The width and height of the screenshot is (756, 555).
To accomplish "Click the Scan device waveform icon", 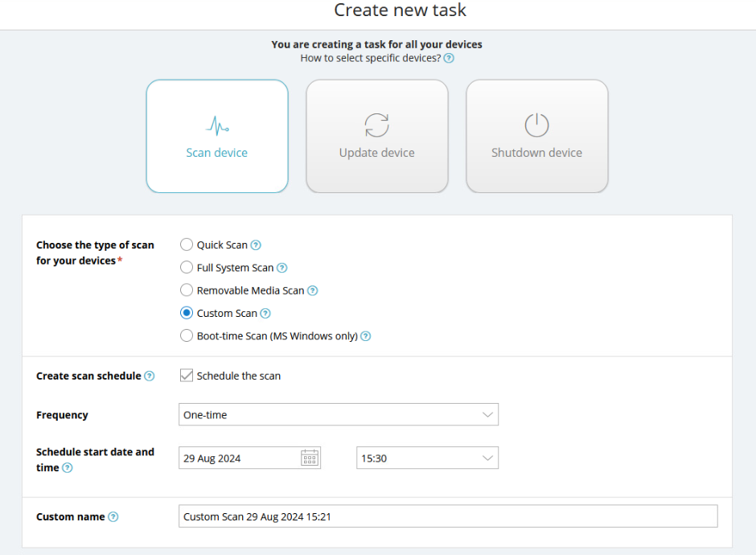I will [217, 125].
